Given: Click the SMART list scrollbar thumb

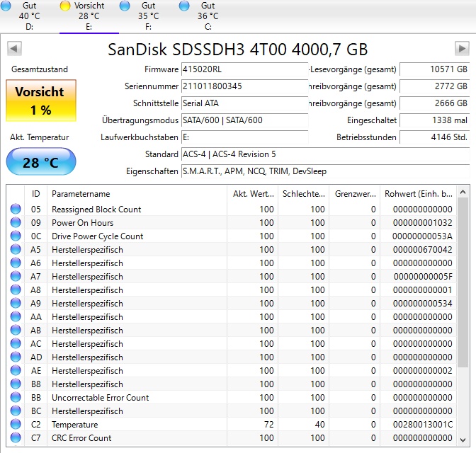Looking at the screenshot, I should [x=463, y=283].
